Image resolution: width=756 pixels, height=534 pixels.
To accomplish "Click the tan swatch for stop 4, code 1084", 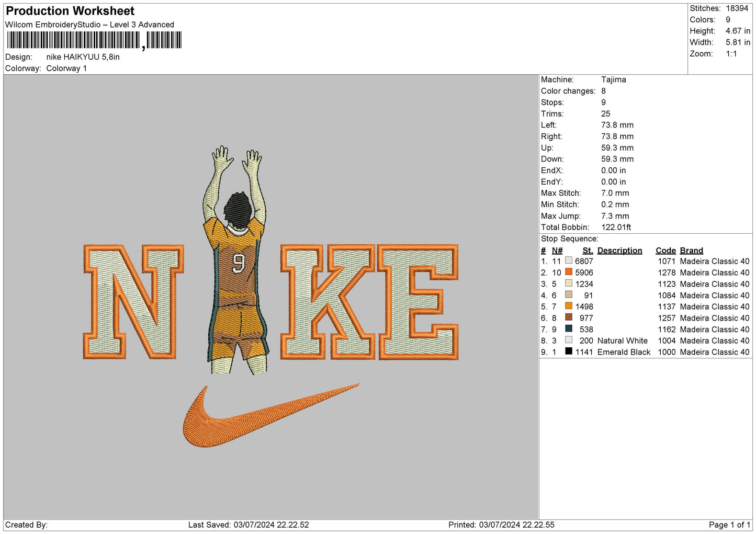I will (569, 294).
